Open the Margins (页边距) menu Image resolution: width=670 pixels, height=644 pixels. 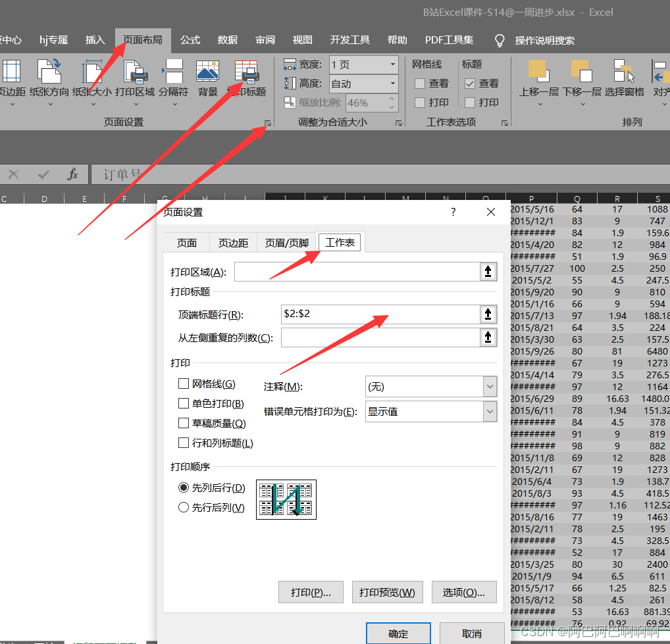(x=12, y=83)
